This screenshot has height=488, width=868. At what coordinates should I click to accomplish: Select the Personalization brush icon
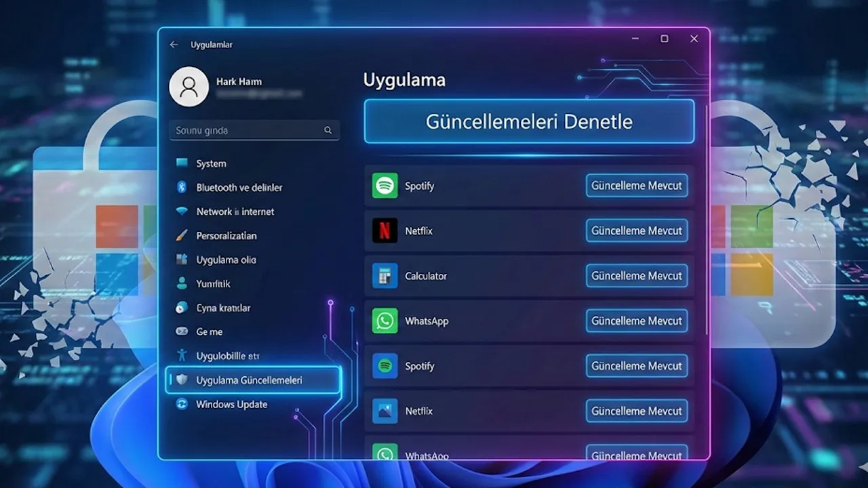pyautogui.click(x=180, y=235)
